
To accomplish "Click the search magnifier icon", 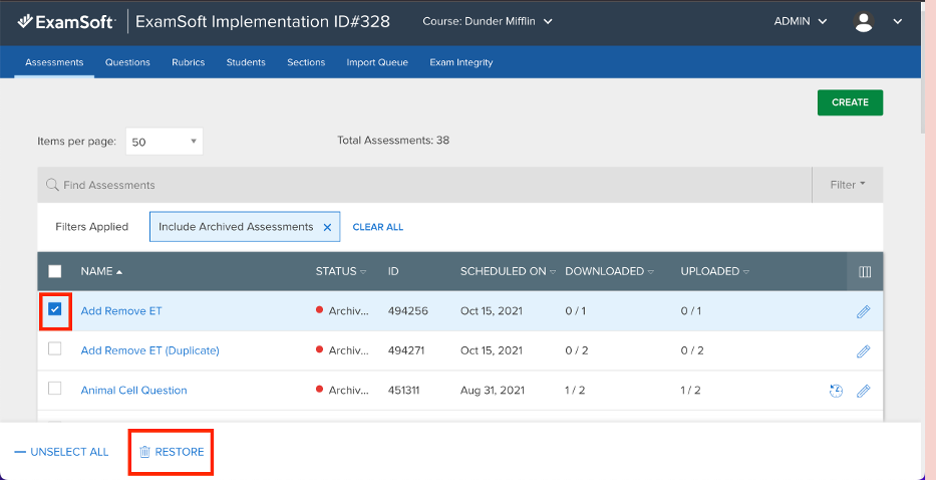I will point(53,185).
